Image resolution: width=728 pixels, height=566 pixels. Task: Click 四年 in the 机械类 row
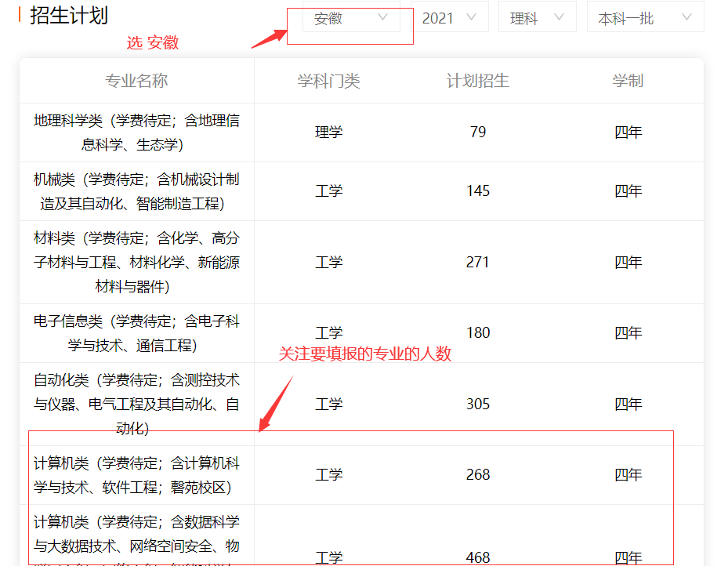point(628,190)
